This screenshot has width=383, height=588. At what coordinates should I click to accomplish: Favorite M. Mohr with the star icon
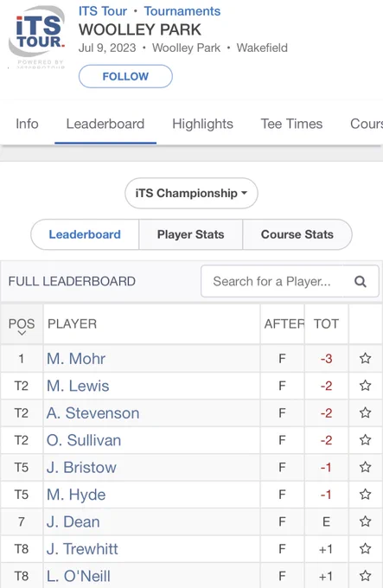tap(366, 358)
